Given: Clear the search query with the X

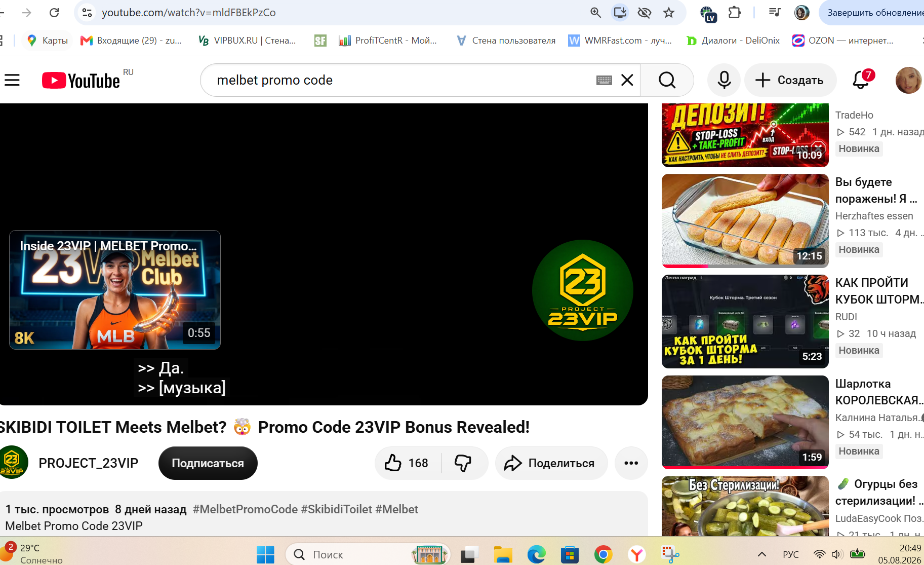Looking at the screenshot, I should point(627,80).
